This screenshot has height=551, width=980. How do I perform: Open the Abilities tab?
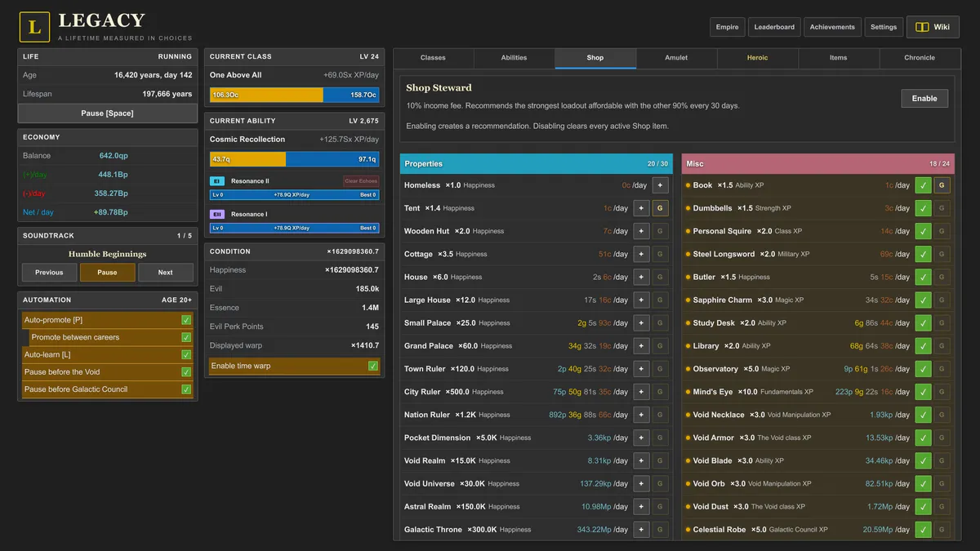514,58
